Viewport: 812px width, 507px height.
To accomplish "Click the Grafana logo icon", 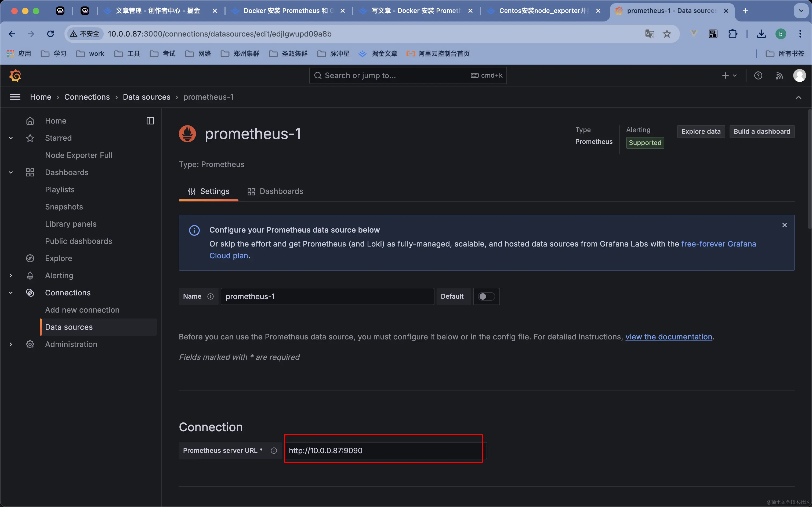I will [15, 75].
